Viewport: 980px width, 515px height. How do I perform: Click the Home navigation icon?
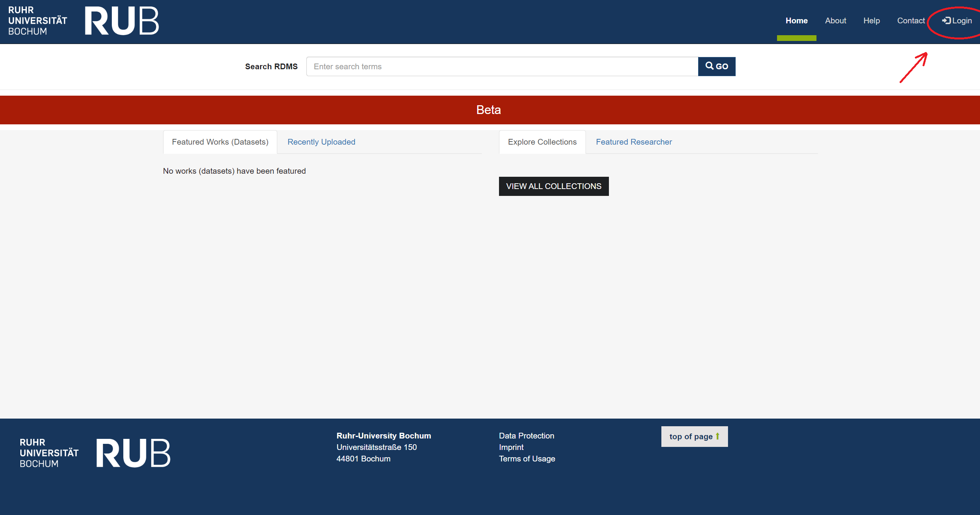[x=797, y=21]
